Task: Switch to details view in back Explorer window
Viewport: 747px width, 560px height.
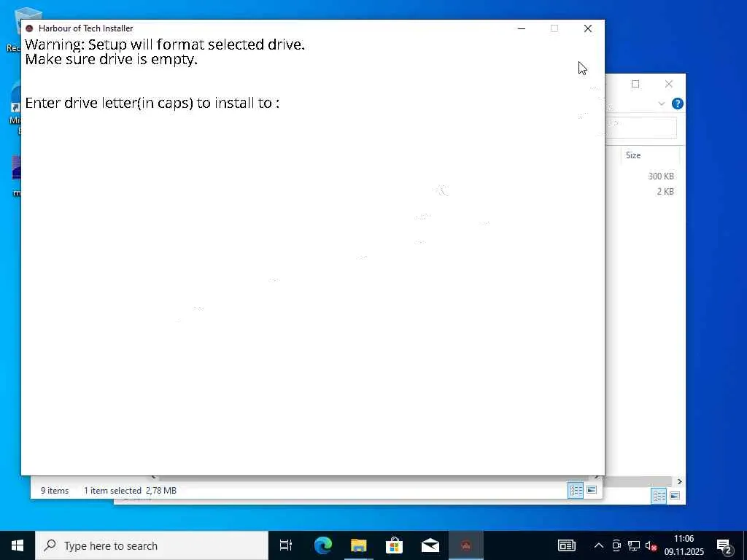Action: pos(659,496)
